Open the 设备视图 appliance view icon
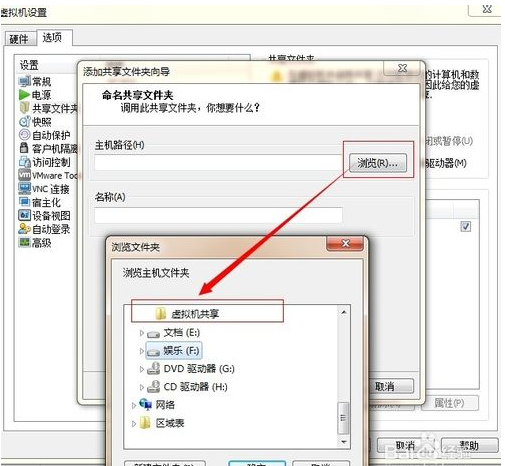 pos(25,215)
